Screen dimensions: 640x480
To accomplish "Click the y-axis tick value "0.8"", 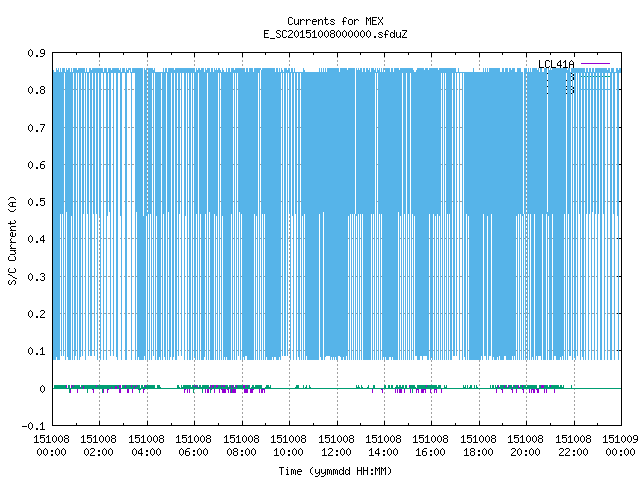I will (x=36, y=90).
